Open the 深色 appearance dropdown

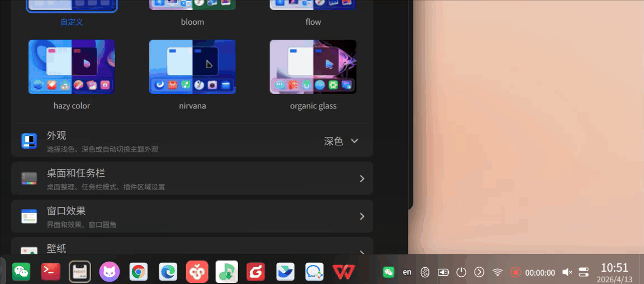coord(341,141)
